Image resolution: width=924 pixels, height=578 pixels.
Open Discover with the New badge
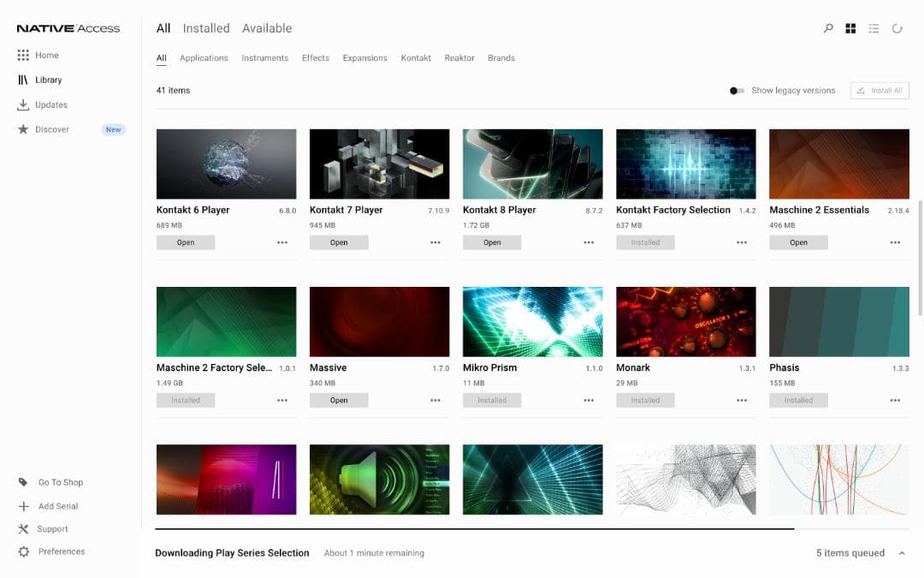pyautogui.click(x=53, y=129)
